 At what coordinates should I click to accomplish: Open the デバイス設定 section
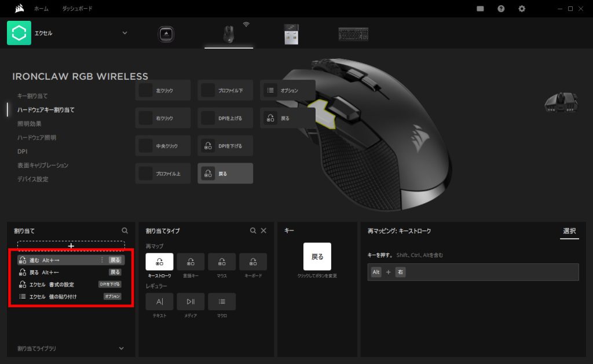click(33, 179)
